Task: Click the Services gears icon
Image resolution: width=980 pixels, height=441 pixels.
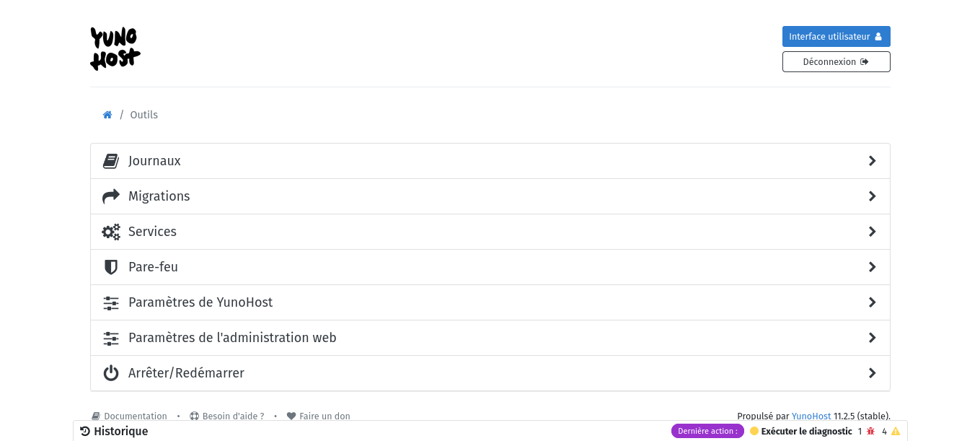Action: [110, 232]
